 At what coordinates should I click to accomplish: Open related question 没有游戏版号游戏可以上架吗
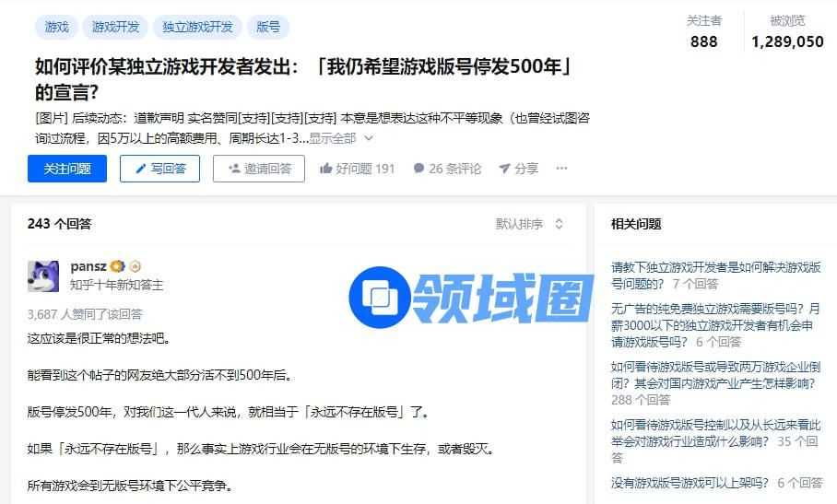(690, 483)
